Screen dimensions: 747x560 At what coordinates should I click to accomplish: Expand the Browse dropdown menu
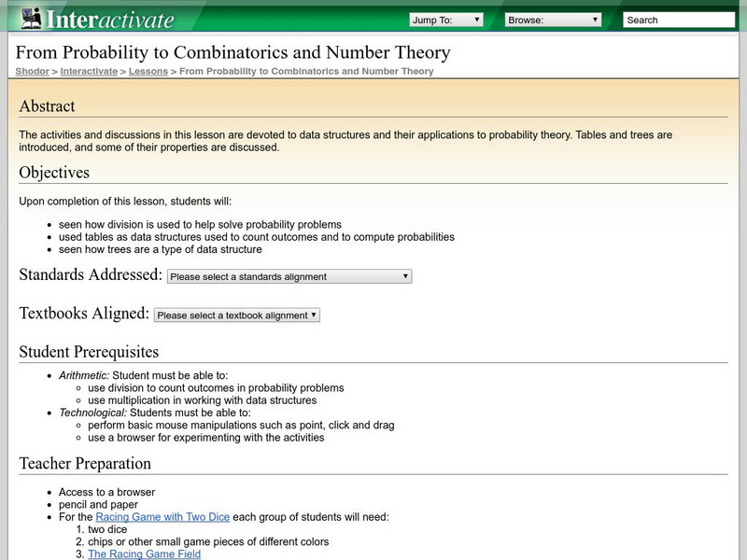point(553,20)
